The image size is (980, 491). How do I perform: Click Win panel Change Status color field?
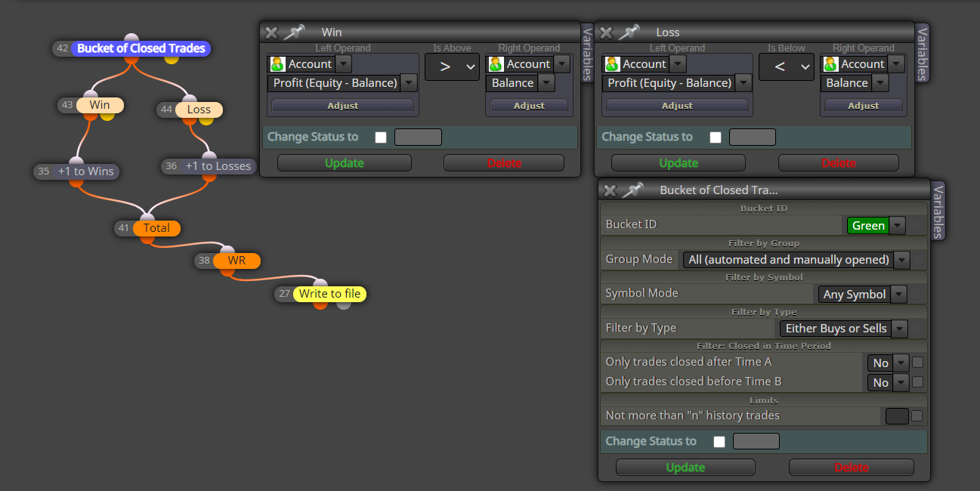click(x=418, y=137)
